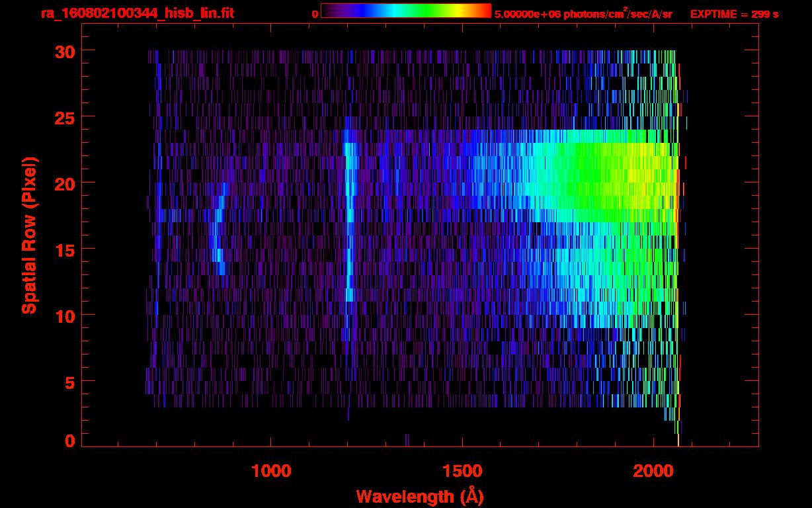Click the EXPTIME = 299 s text
Image resolution: width=812 pixels, height=508 pixels.
point(734,14)
